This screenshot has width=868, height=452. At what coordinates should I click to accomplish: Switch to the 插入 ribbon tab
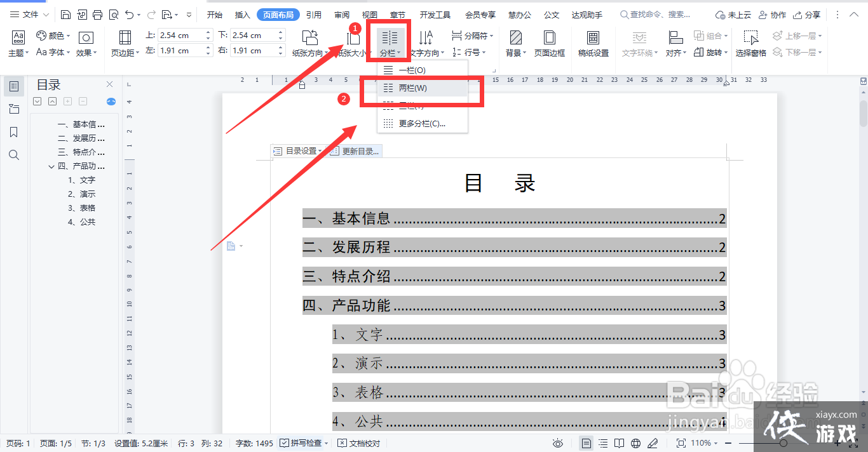point(242,15)
